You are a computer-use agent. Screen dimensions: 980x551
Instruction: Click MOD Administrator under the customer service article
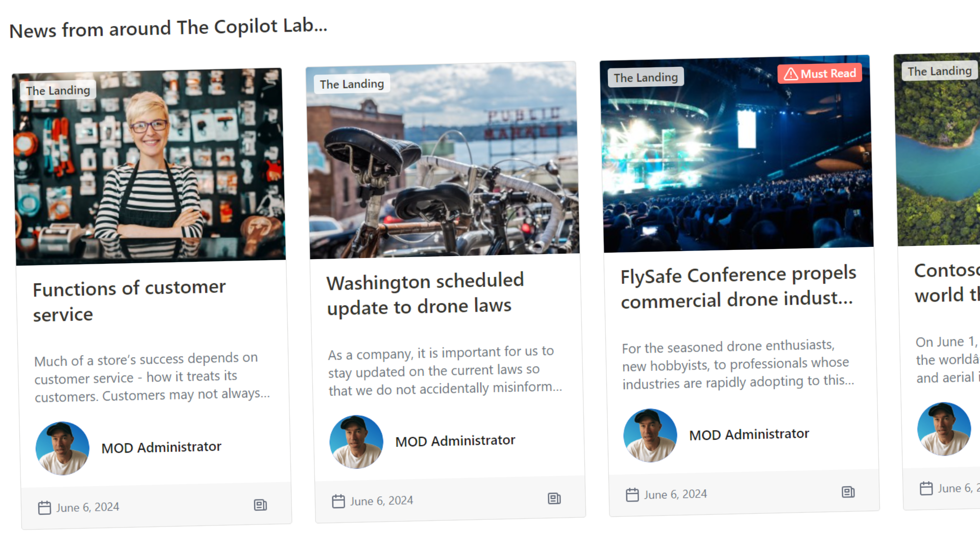[161, 447]
